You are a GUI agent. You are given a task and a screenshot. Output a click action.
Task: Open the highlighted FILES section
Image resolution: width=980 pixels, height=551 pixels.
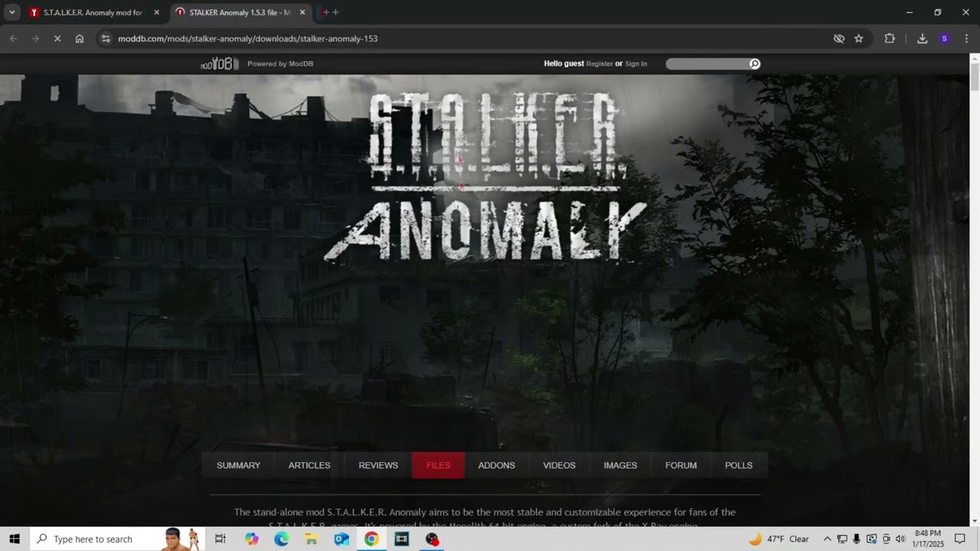pos(438,465)
